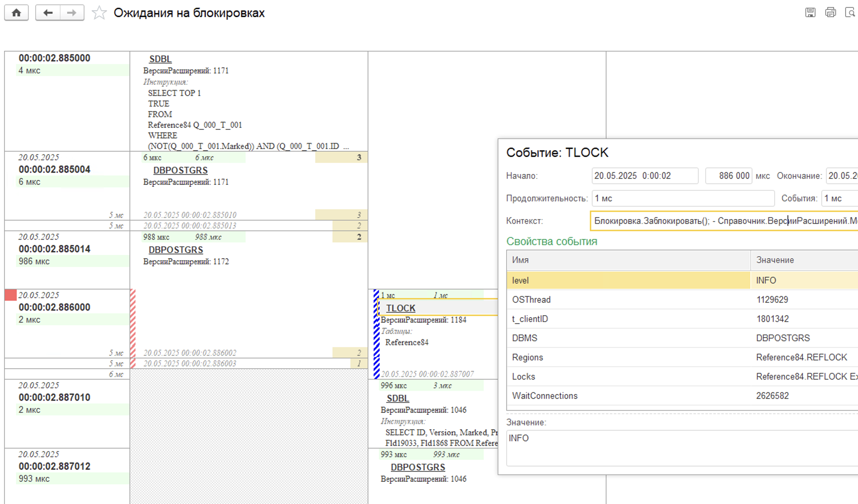Open the TLOCK event link
This screenshot has height=504, width=858.
(400, 308)
